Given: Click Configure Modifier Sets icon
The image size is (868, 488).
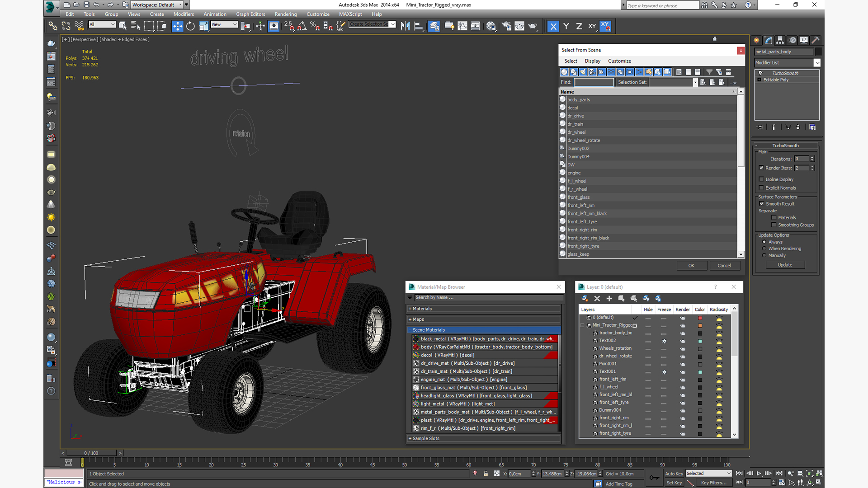Looking at the screenshot, I should [x=812, y=127].
